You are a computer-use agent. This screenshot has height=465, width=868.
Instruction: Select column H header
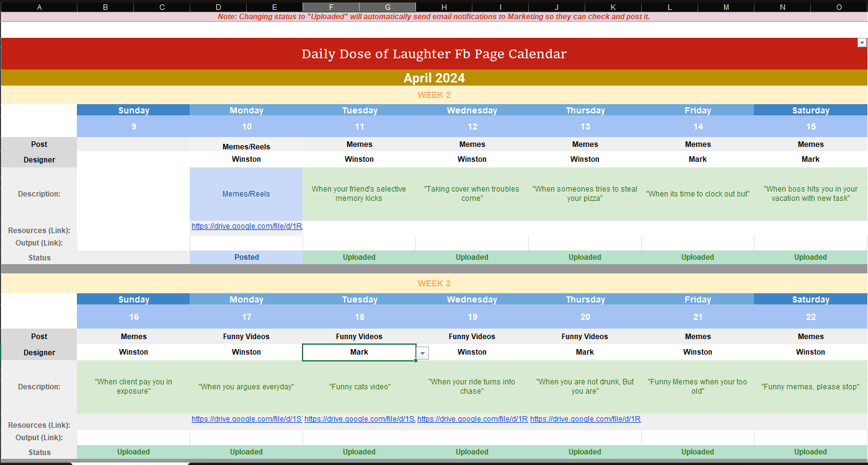444,7
